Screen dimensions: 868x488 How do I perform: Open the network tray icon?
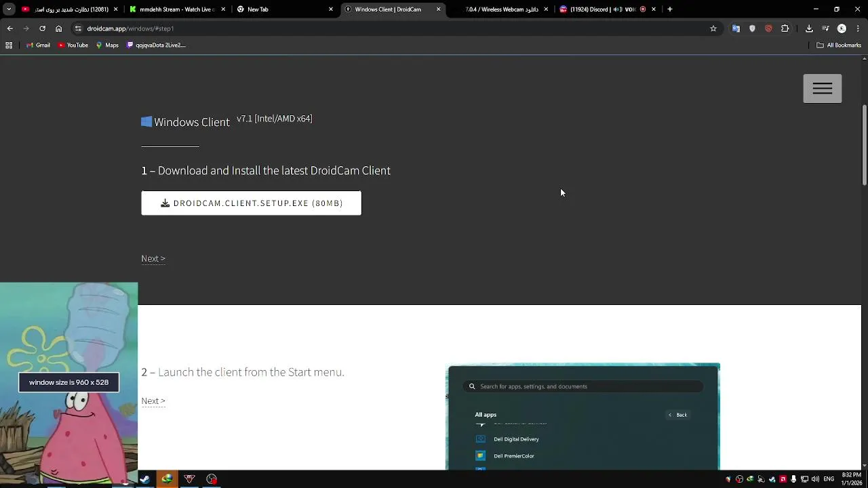[804, 479]
